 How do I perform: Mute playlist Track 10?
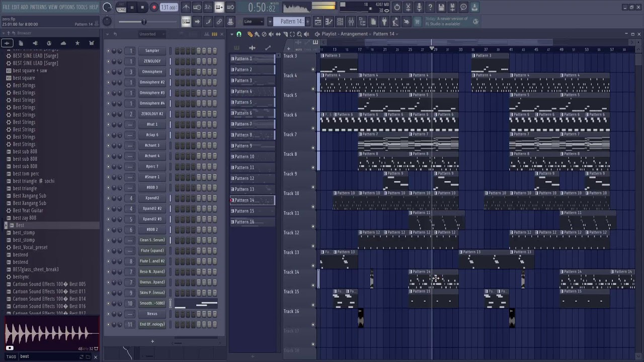(313, 207)
